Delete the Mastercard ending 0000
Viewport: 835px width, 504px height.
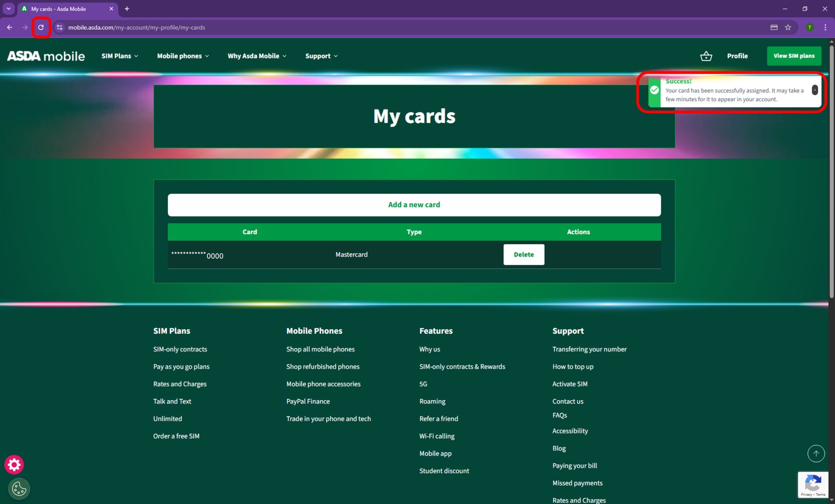pos(524,254)
